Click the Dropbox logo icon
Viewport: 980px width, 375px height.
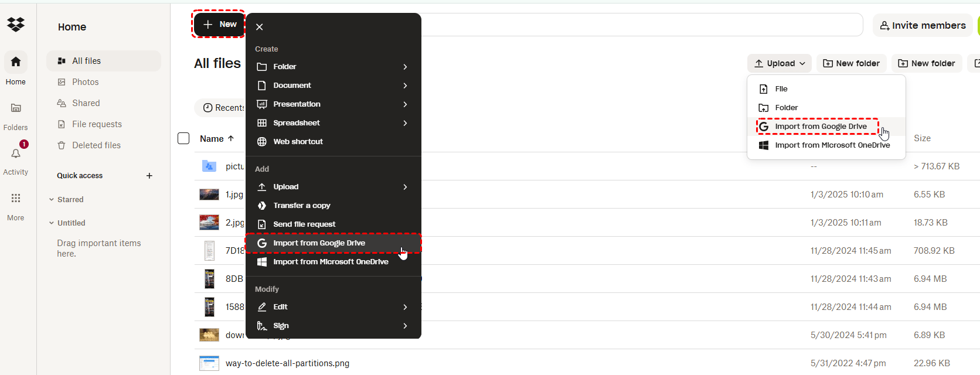tap(16, 24)
